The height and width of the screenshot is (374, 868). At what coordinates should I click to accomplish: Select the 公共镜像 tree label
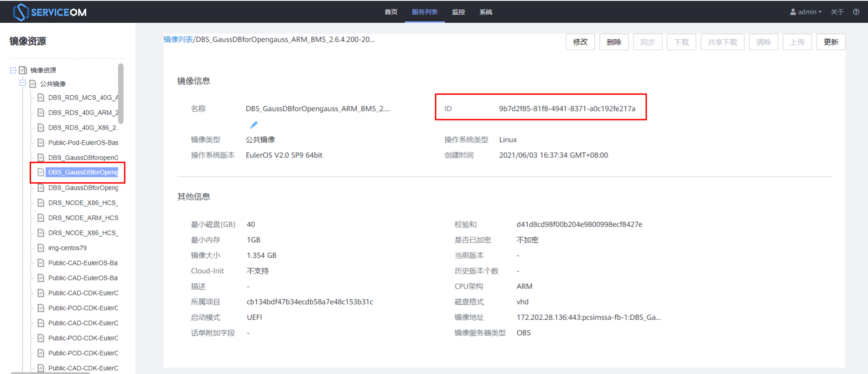[x=53, y=84]
